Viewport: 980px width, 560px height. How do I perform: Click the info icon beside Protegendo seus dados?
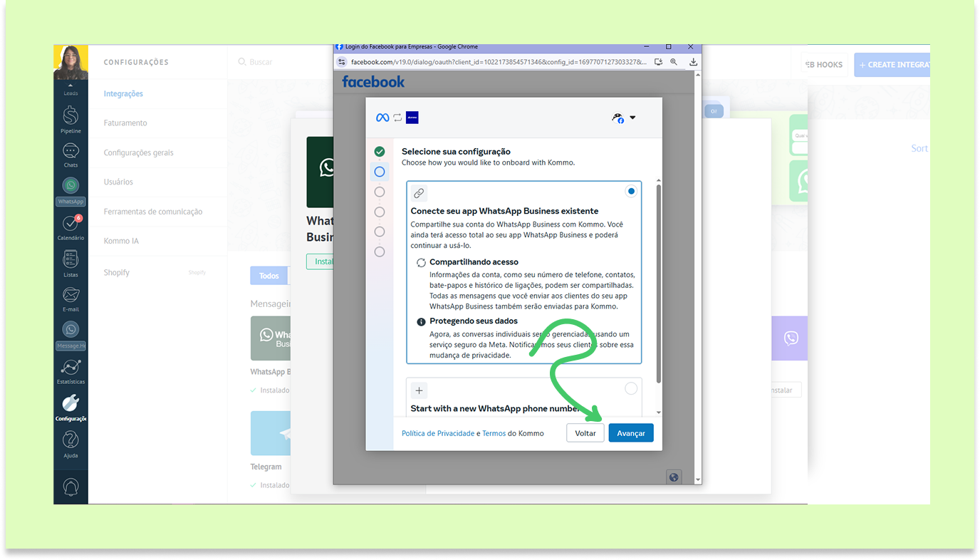pos(421,321)
